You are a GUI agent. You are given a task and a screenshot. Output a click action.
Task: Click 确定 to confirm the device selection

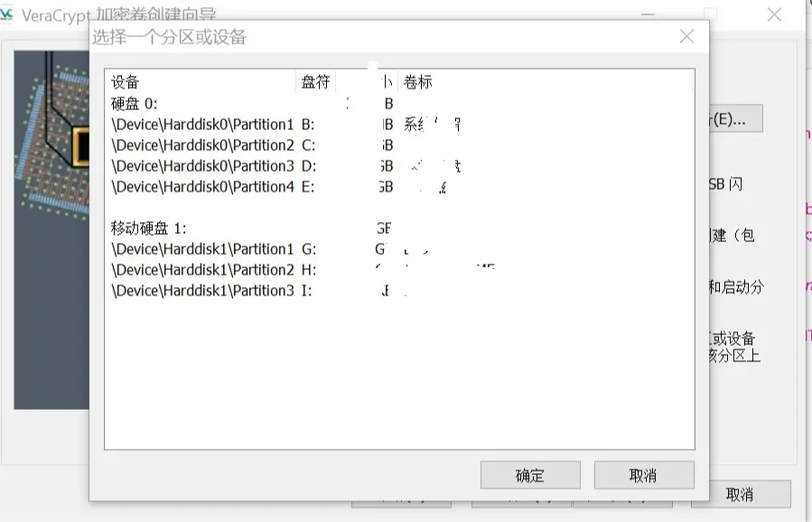[530, 475]
